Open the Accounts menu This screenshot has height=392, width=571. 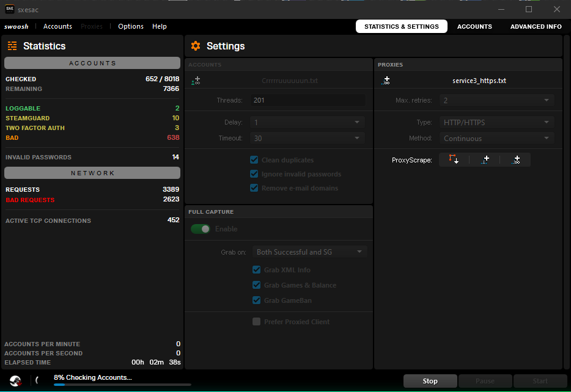(x=57, y=26)
